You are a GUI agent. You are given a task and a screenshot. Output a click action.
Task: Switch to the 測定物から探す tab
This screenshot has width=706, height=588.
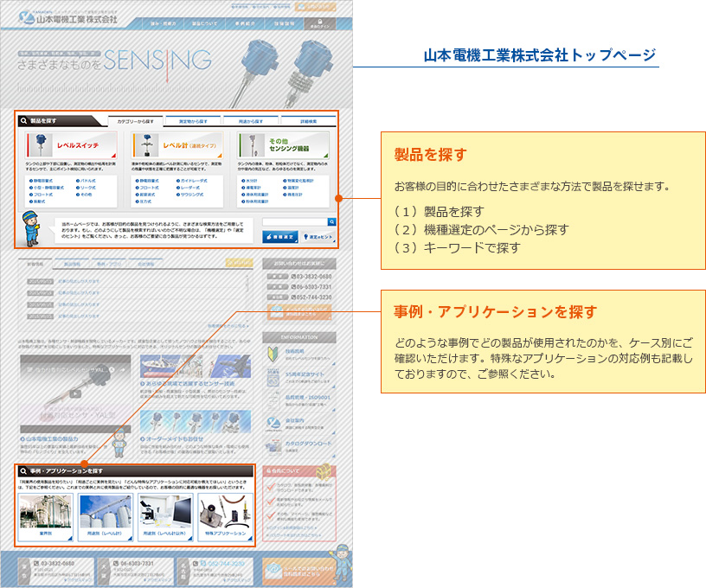tap(192, 121)
